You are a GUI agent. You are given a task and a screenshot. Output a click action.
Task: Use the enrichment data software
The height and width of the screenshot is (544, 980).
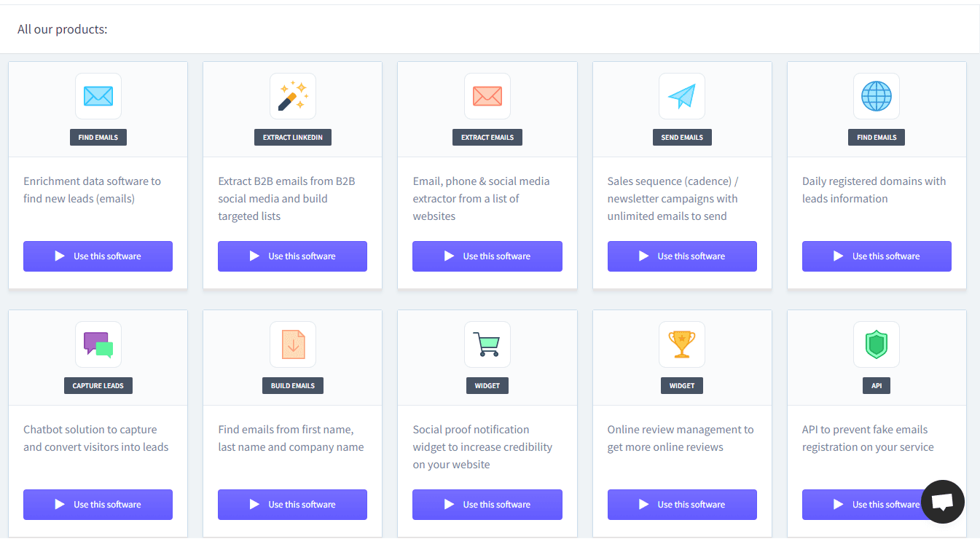(98, 256)
